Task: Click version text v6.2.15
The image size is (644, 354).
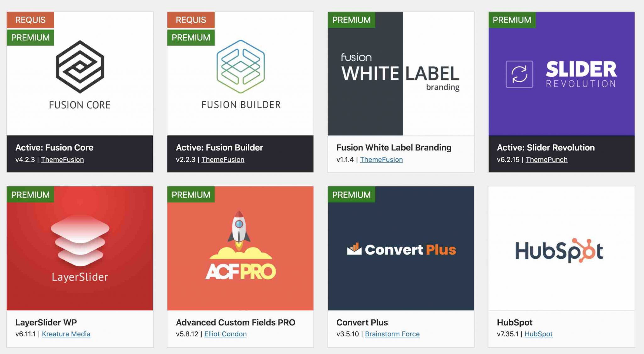Action: 508,160
